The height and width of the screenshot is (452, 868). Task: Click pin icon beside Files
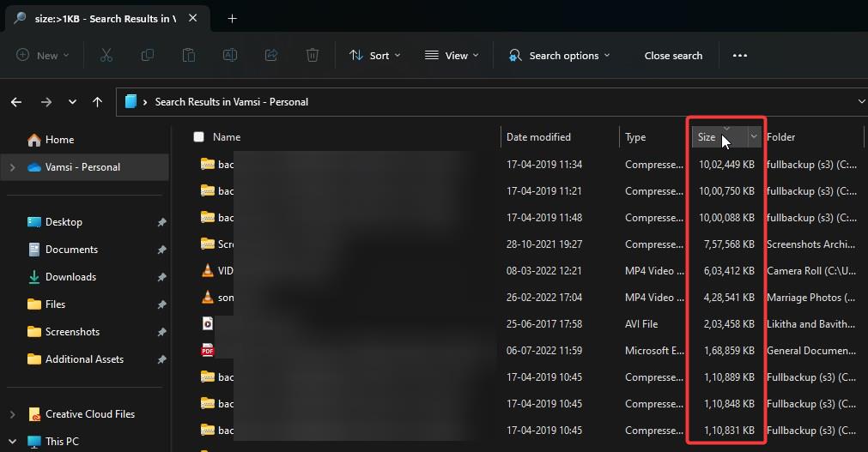pos(161,304)
